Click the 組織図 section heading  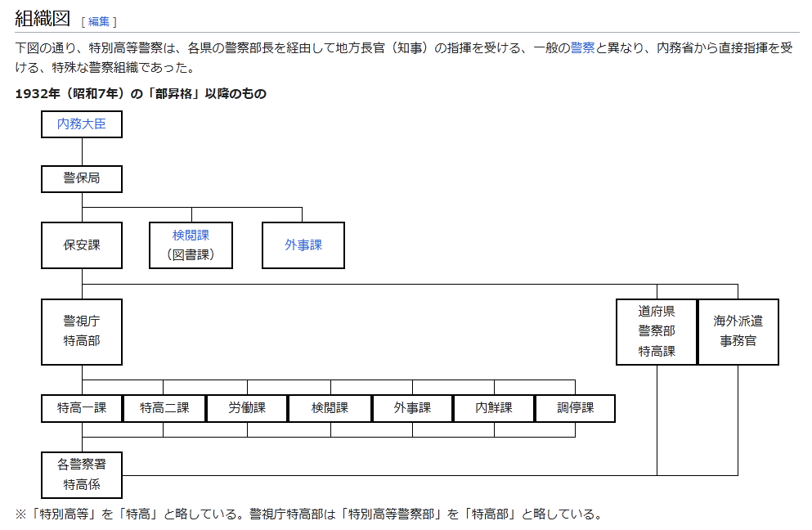pyautogui.click(x=42, y=19)
